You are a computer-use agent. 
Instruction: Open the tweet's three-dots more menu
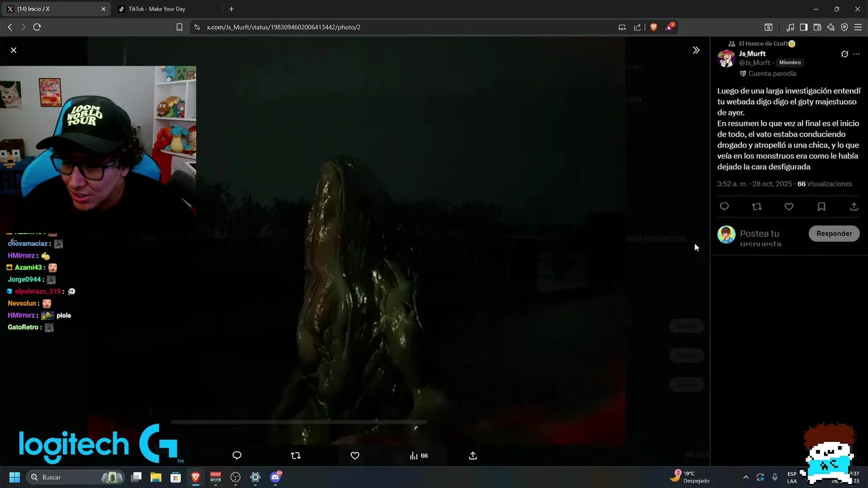(x=856, y=54)
